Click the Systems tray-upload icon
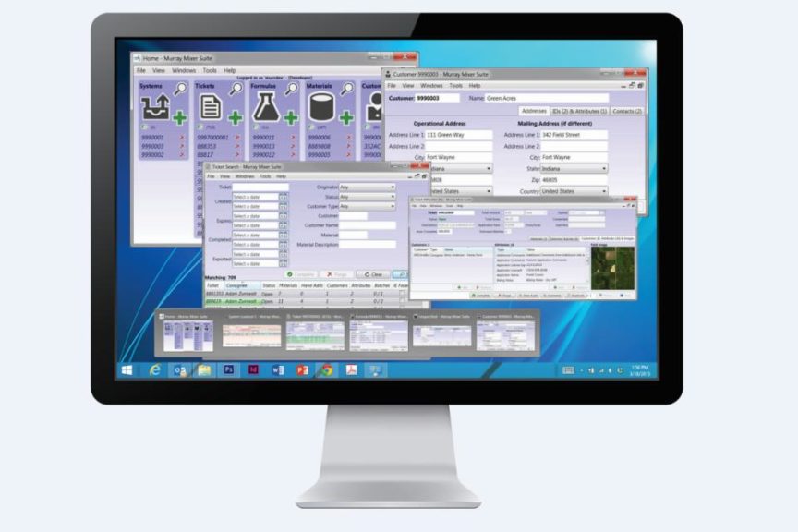This screenshot has height=532, width=798. pyautogui.click(x=155, y=107)
